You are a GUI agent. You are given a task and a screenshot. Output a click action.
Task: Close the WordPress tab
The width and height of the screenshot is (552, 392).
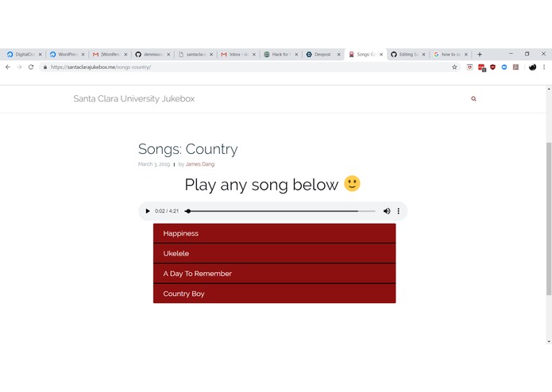83,55
